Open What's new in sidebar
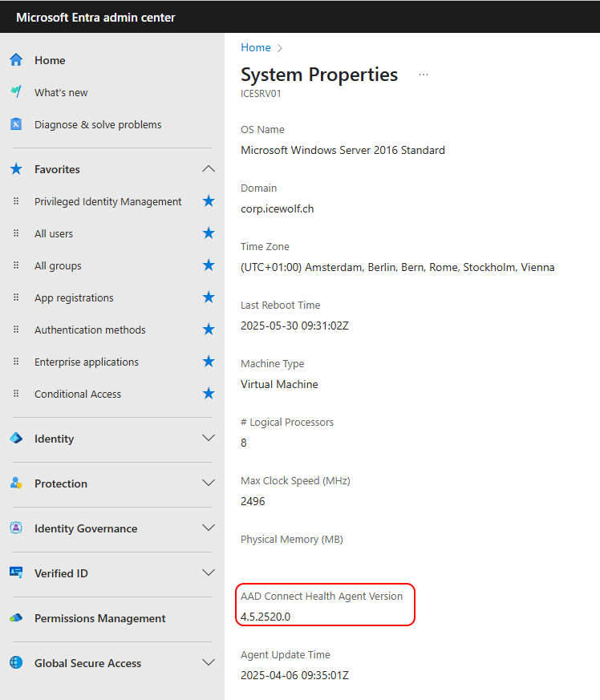The height and width of the screenshot is (700, 600). click(x=61, y=92)
